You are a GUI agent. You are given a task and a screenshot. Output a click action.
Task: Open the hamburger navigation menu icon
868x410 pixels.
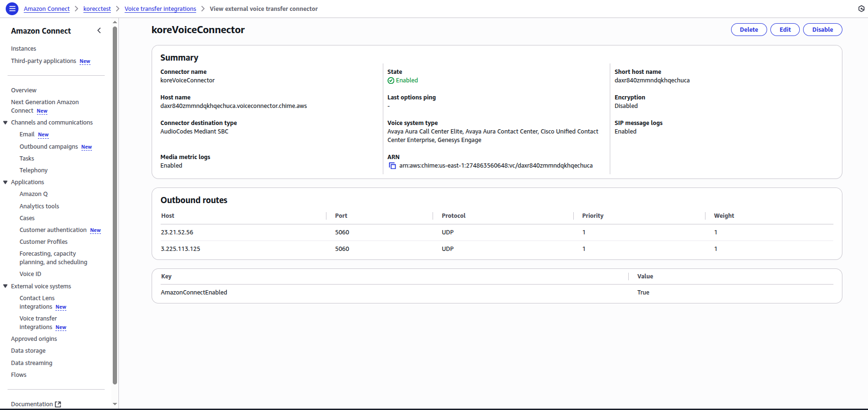point(12,9)
